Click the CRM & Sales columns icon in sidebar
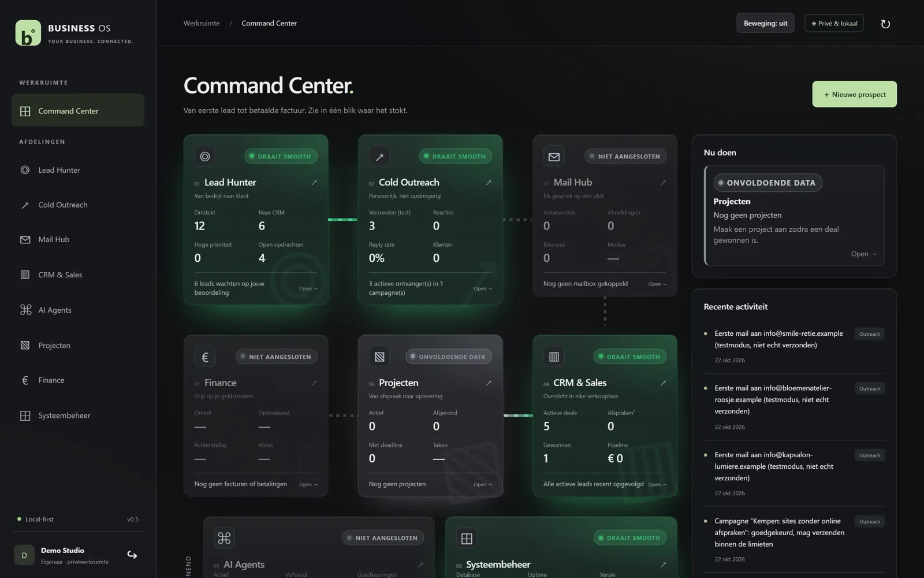 click(25, 275)
